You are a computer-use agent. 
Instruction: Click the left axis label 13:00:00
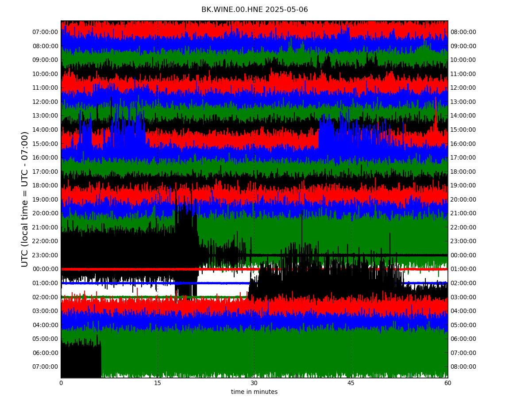click(46, 116)
